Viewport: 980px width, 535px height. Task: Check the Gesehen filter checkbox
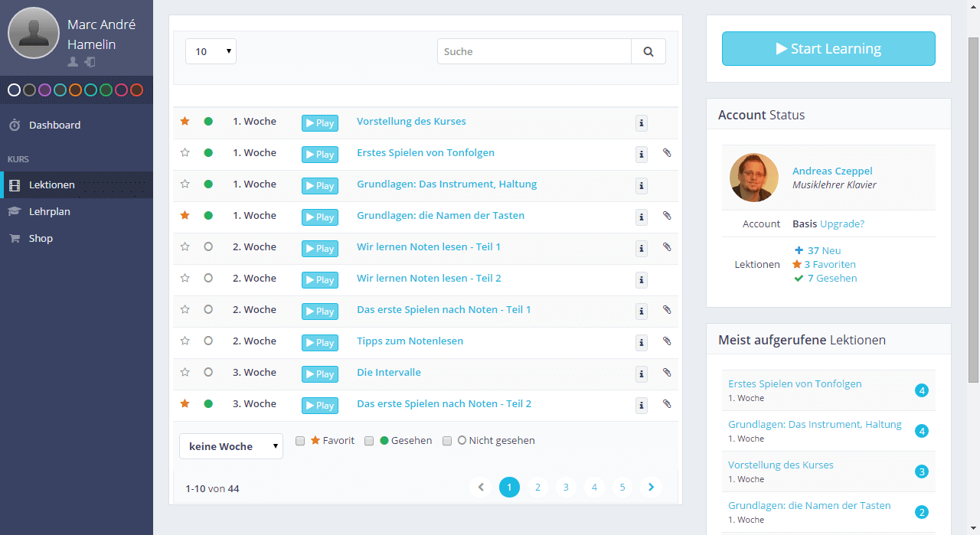coord(369,441)
